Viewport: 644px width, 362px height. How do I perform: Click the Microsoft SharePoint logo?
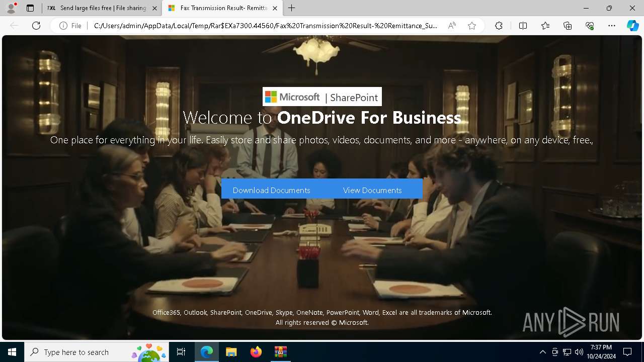point(322,97)
